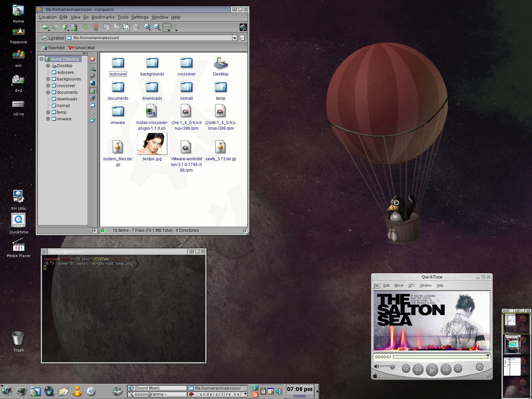
Task: Click the Paste icon in Konqueror toolbar
Action: point(126,27)
